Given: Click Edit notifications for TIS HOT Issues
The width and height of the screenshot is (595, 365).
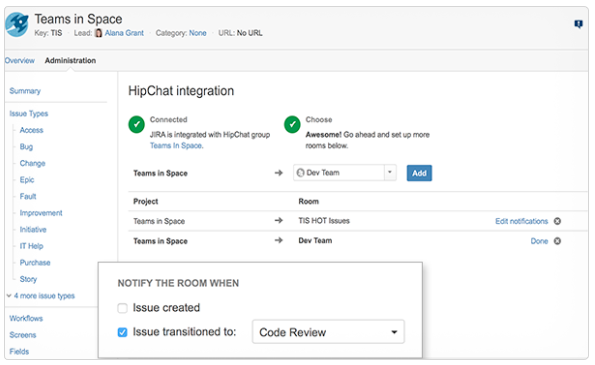Looking at the screenshot, I should pos(521,221).
